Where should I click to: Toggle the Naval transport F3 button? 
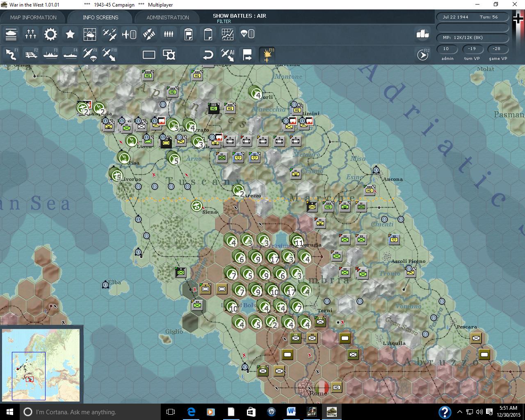[50, 55]
